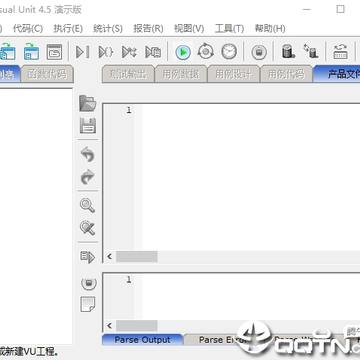Click the round stop button in toolbar
Image resolution: width=360 pixels, height=360 pixels.
click(x=259, y=52)
